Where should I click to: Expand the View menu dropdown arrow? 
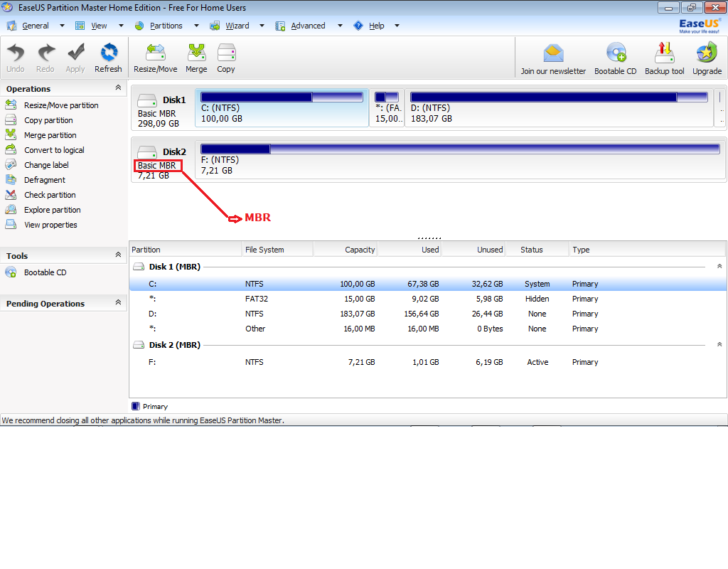[x=121, y=26]
